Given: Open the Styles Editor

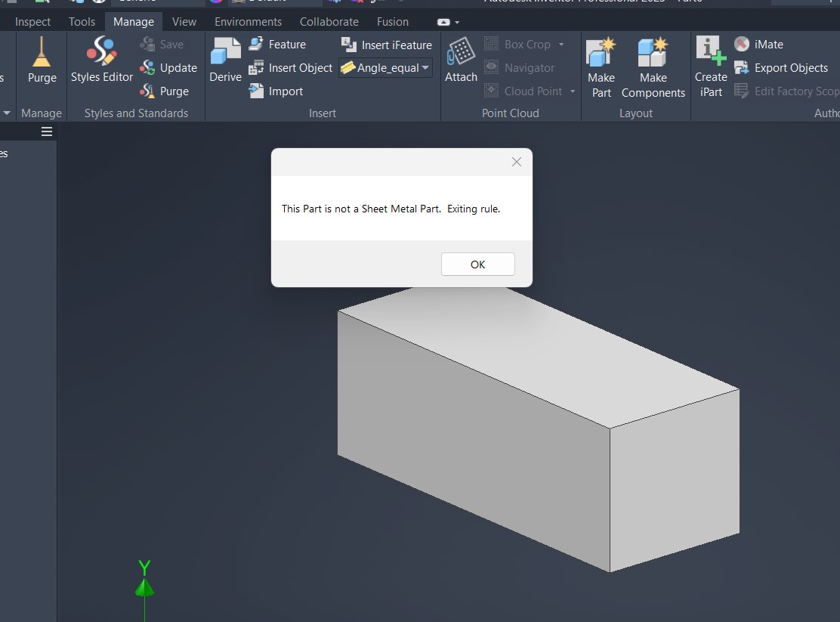Looking at the screenshot, I should pyautogui.click(x=102, y=53).
